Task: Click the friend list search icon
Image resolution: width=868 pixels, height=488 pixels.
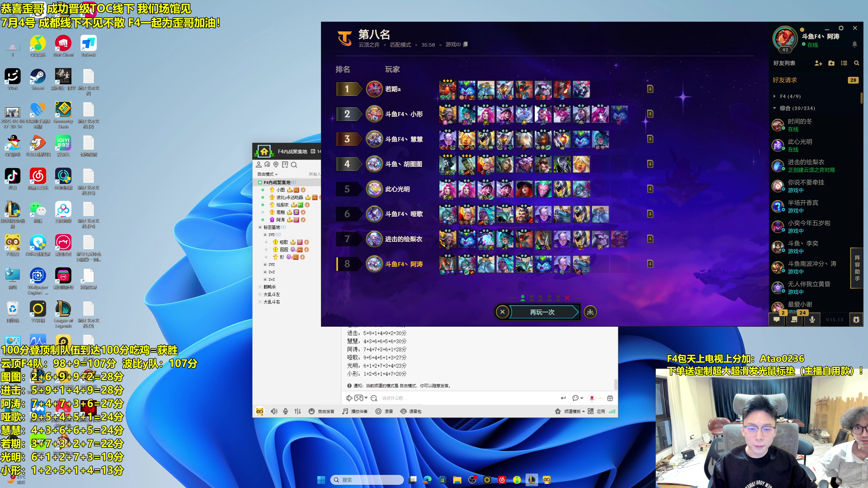Action: [x=856, y=63]
